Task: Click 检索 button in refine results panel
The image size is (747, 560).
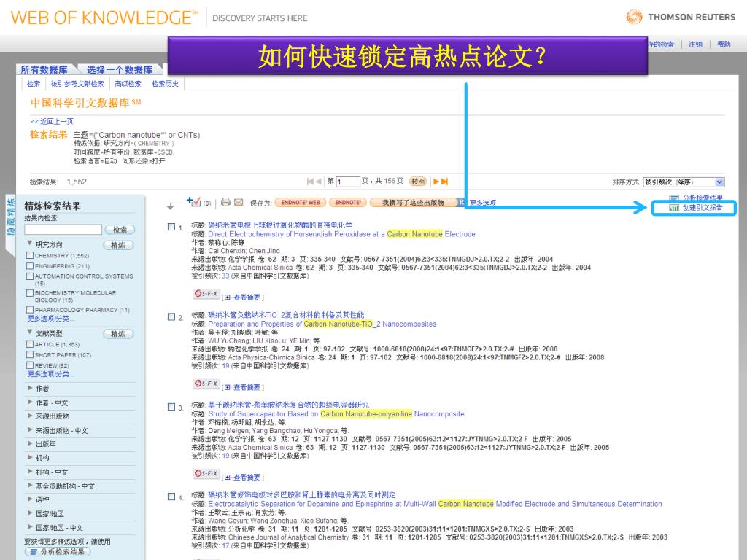Action: [120, 230]
